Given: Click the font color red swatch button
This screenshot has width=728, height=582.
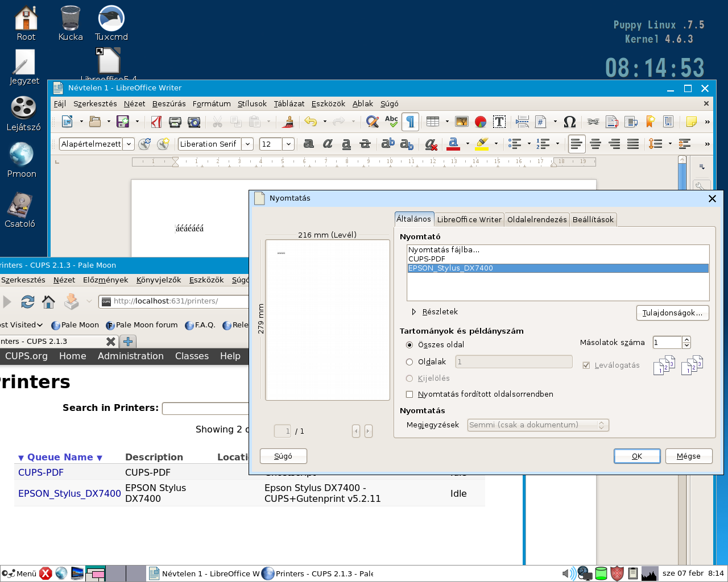Looking at the screenshot, I should point(453,144).
